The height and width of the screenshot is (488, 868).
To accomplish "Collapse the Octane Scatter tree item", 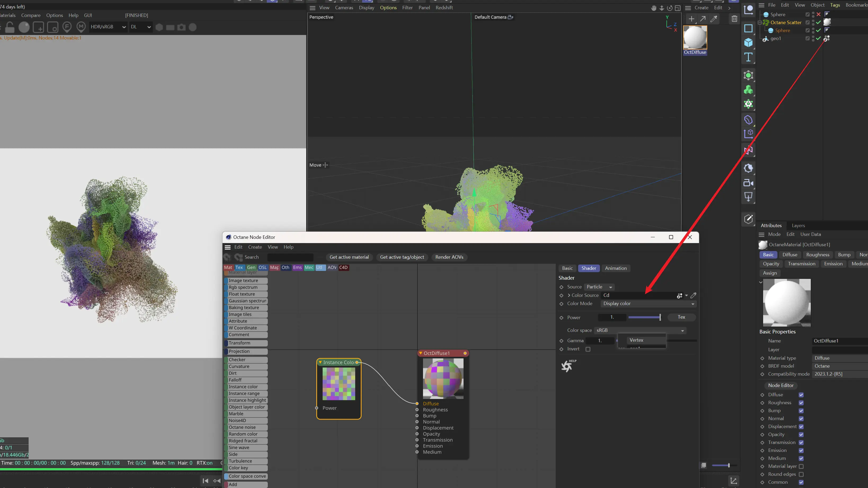I will [x=759, y=23].
